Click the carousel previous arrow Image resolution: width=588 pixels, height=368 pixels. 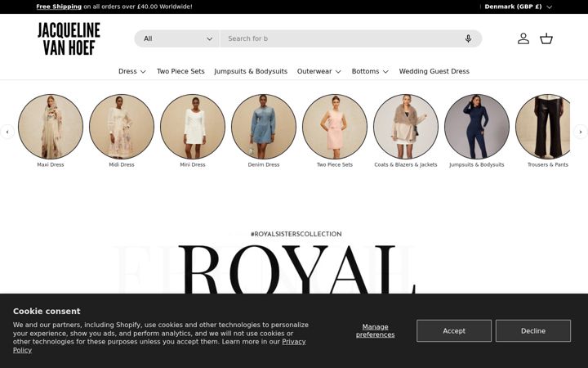click(7, 132)
